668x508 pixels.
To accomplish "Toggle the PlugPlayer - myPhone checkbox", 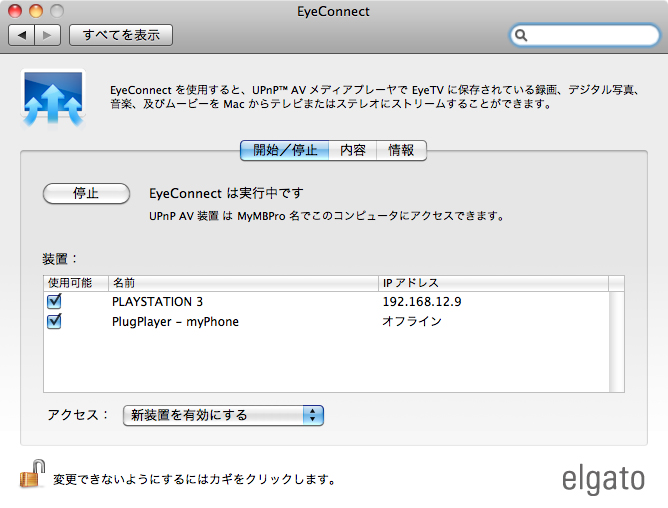I will (54, 321).
